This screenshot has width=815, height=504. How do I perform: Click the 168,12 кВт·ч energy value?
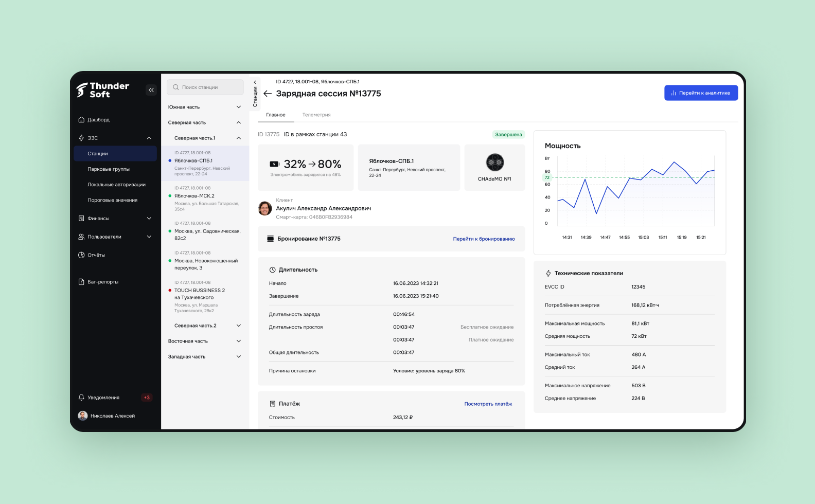[x=645, y=305]
